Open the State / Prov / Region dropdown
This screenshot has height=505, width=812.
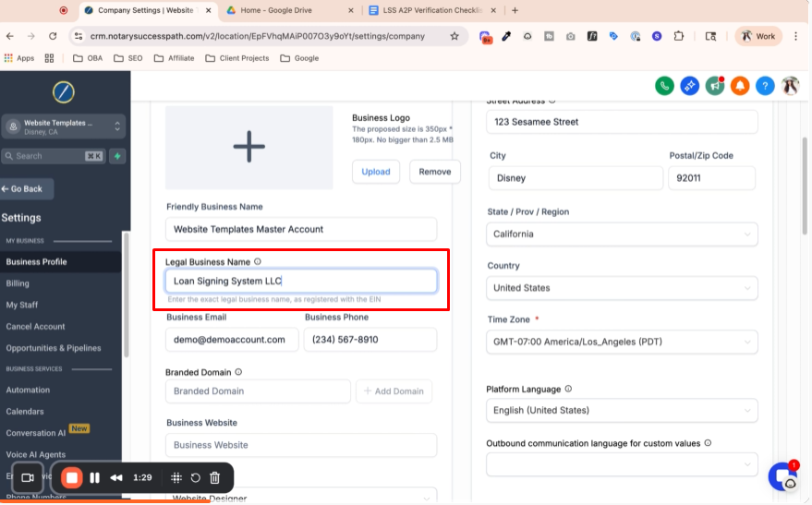tap(622, 234)
